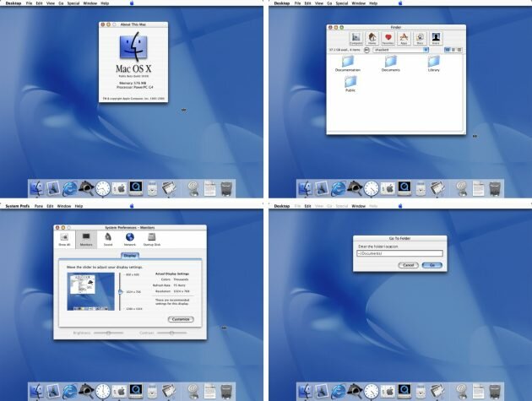Select the Documentation folder in the Finder window

click(348, 64)
